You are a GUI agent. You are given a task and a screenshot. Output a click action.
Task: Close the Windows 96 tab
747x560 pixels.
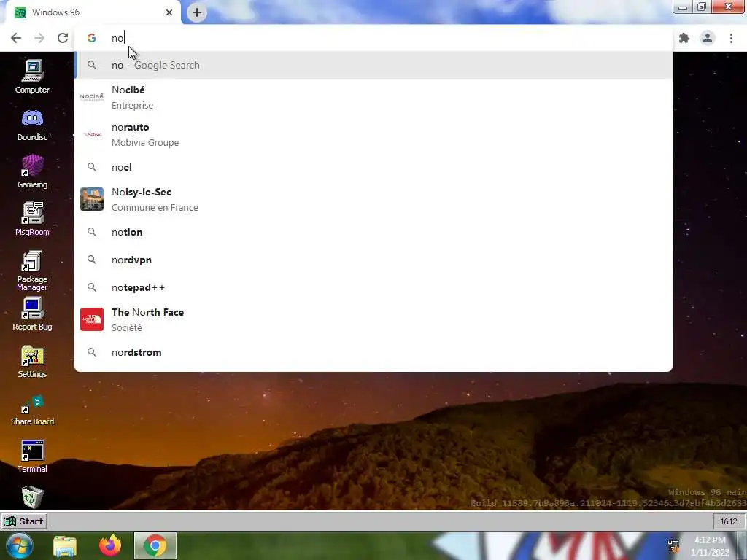coord(169,12)
